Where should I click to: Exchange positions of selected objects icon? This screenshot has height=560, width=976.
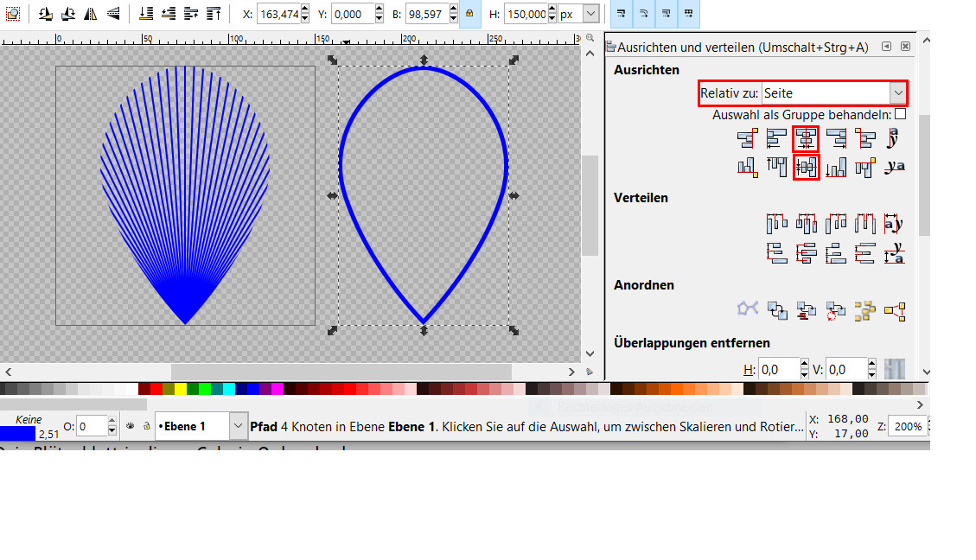[x=777, y=310]
